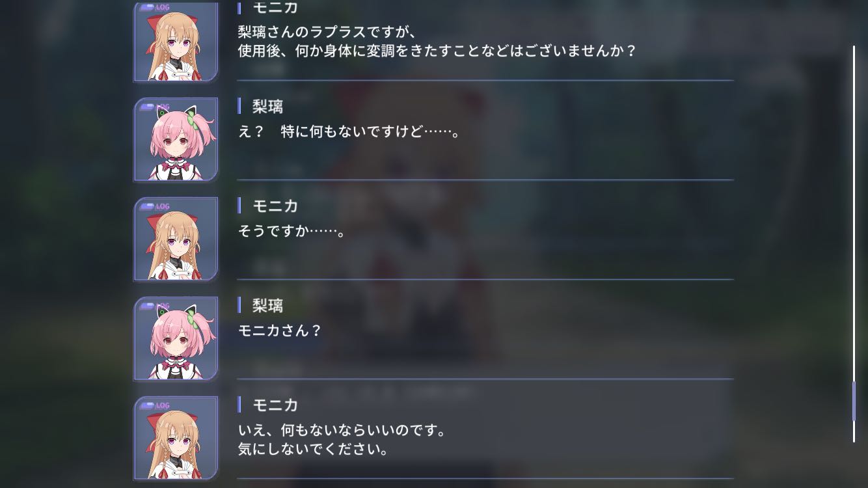Select モニカ's portrait next to 'そうですか……。'
The width and height of the screenshot is (868, 488).
176,239
